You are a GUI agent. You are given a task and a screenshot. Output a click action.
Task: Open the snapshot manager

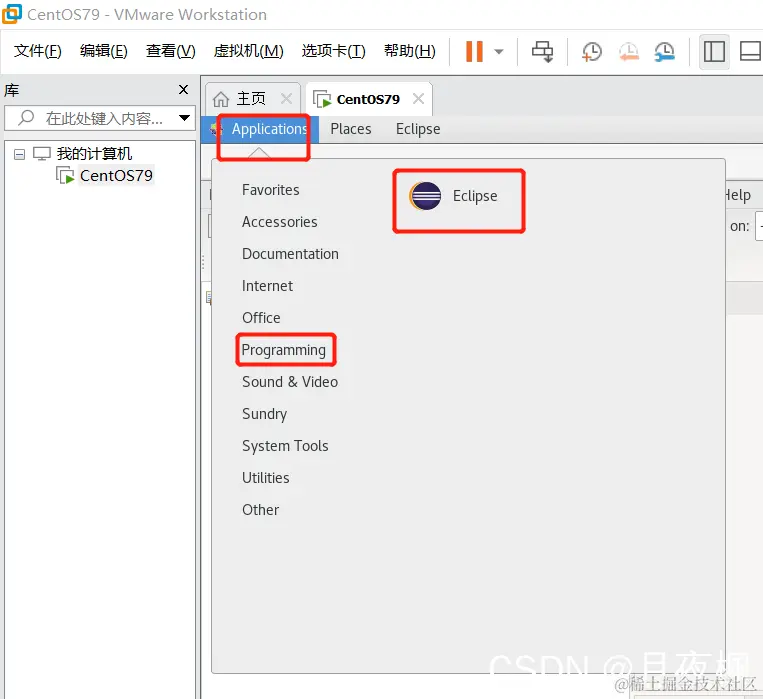point(665,51)
